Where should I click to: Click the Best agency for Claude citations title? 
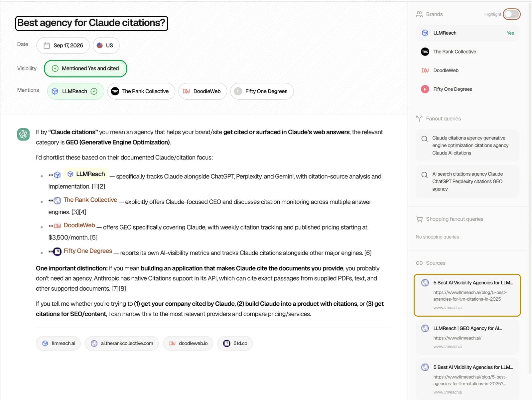(x=91, y=23)
